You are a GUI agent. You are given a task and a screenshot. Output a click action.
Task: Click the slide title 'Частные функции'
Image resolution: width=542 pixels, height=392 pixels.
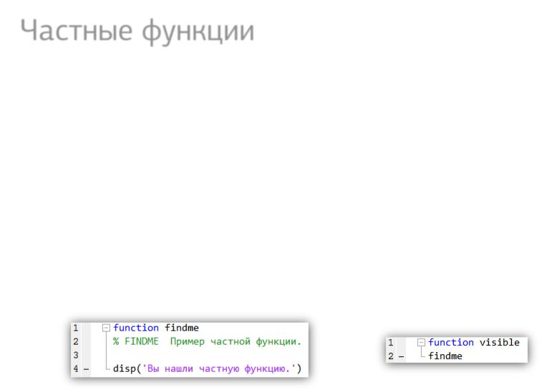(x=137, y=31)
